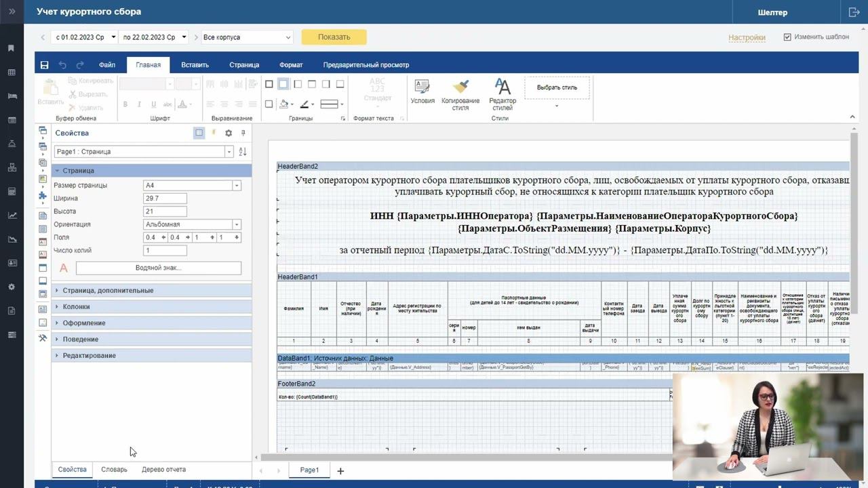This screenshot has width=868, height=488.
Task: Open the Размер страницы A4 dropdown
Action: click(237, 185)
